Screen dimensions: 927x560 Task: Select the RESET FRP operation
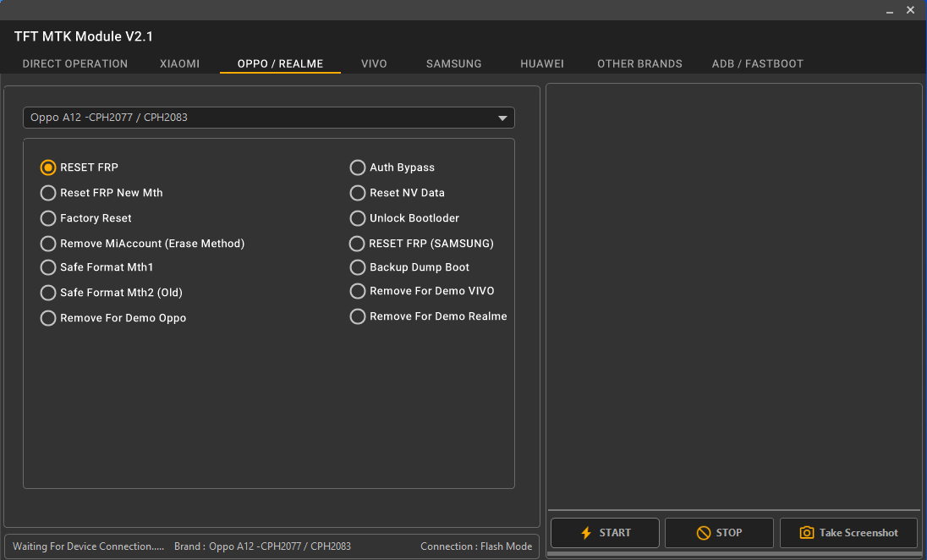[x=48, y=167]
